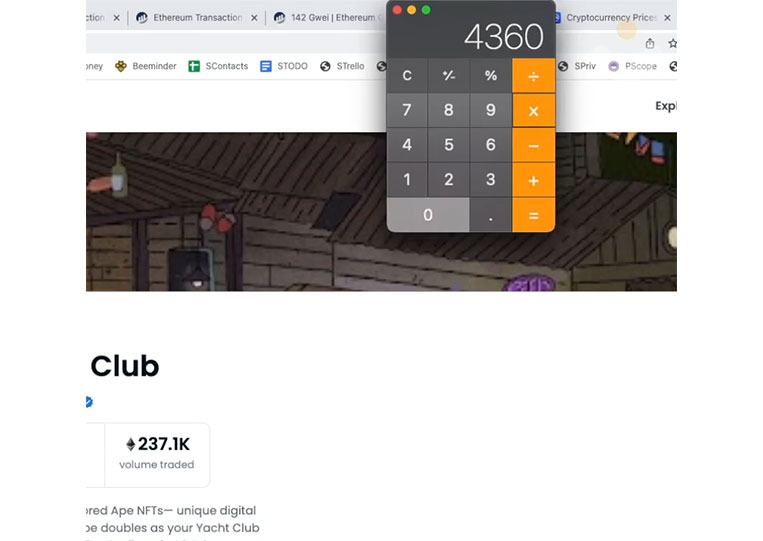
Task: Click the 237.1K volume traded stat
Action: (x=157, y=454)
